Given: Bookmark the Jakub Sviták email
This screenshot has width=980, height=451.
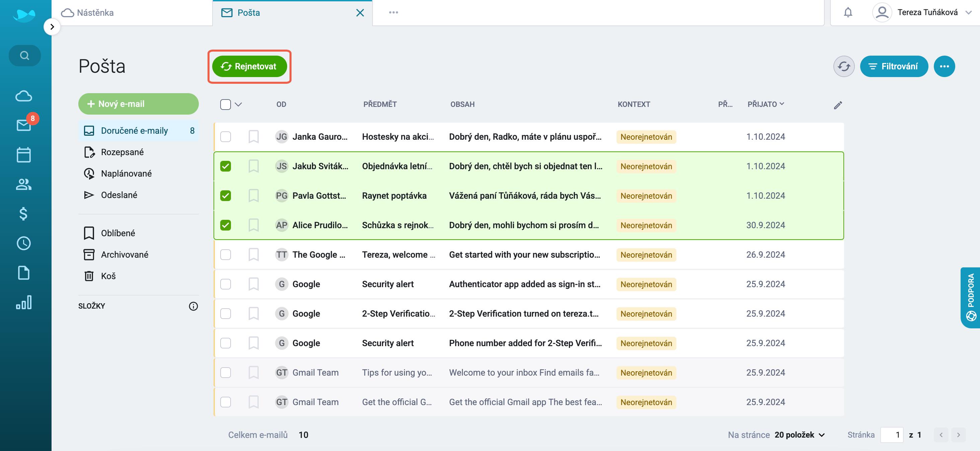Looking at the screenshot, I should click(x=253, y=166).
